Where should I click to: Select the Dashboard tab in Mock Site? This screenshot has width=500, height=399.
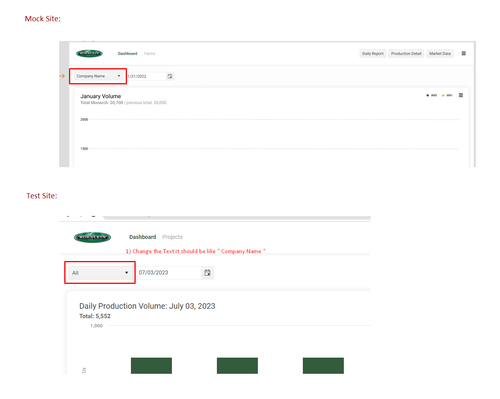pyautogui.click(x=127, y=53)
